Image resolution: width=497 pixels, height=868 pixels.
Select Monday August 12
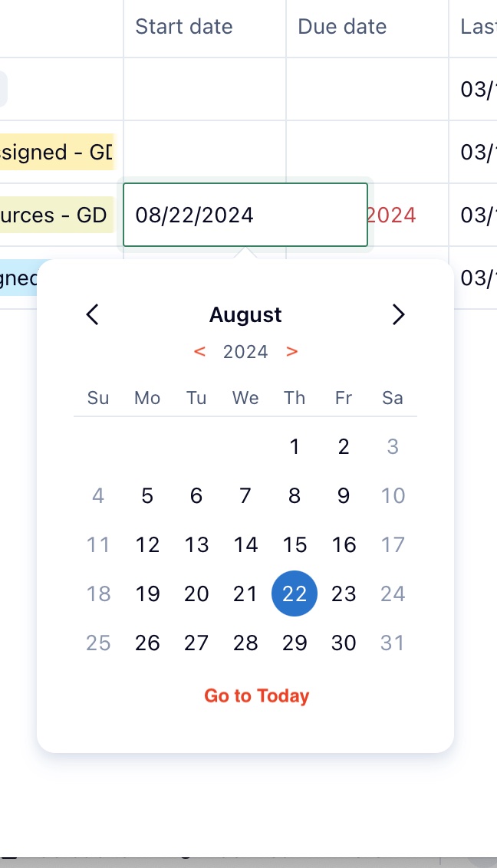tap(147, 544)
